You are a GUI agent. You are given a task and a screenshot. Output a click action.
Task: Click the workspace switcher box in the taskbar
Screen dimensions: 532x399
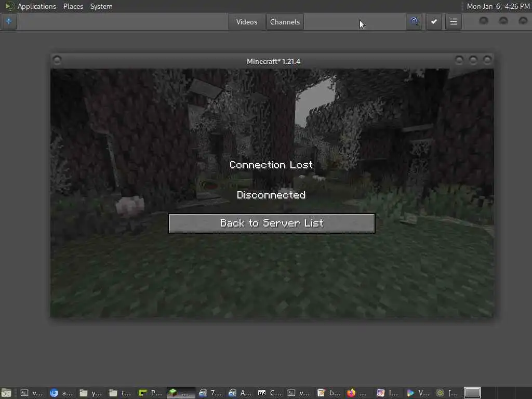point(472,393)
